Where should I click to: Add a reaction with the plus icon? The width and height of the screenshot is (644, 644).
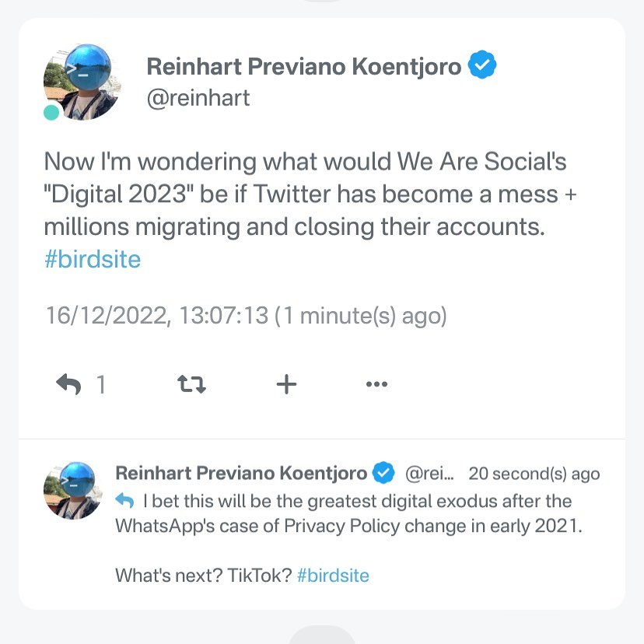286,383
